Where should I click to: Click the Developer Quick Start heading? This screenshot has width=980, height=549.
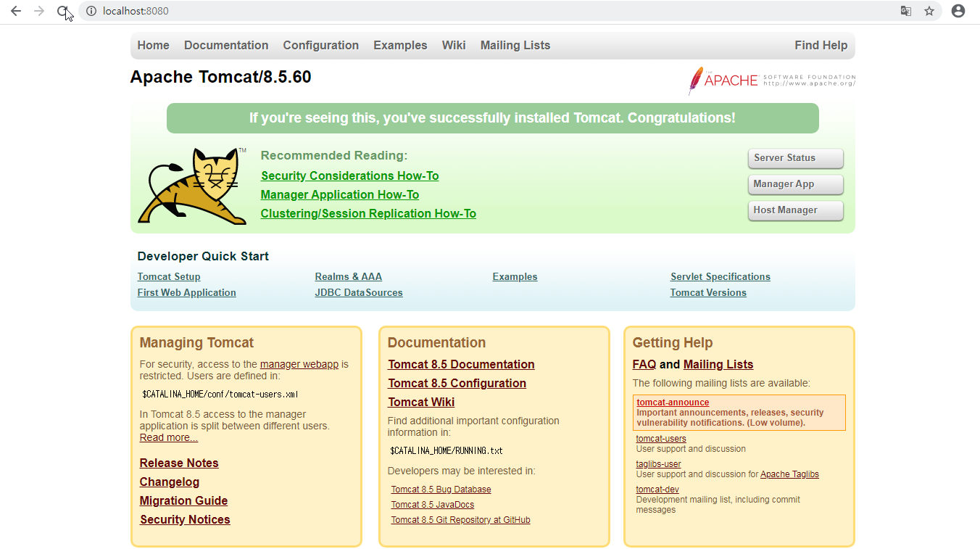(203, 256)
